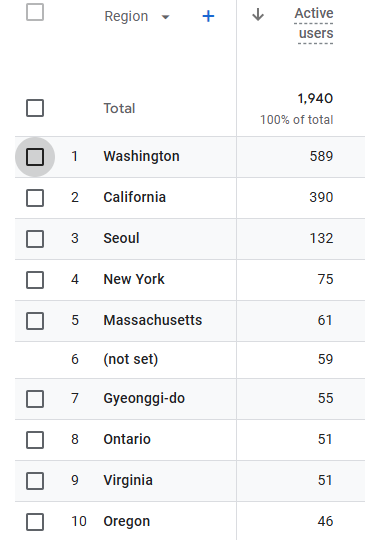Tick the California row checkbox

click(35, 198)
